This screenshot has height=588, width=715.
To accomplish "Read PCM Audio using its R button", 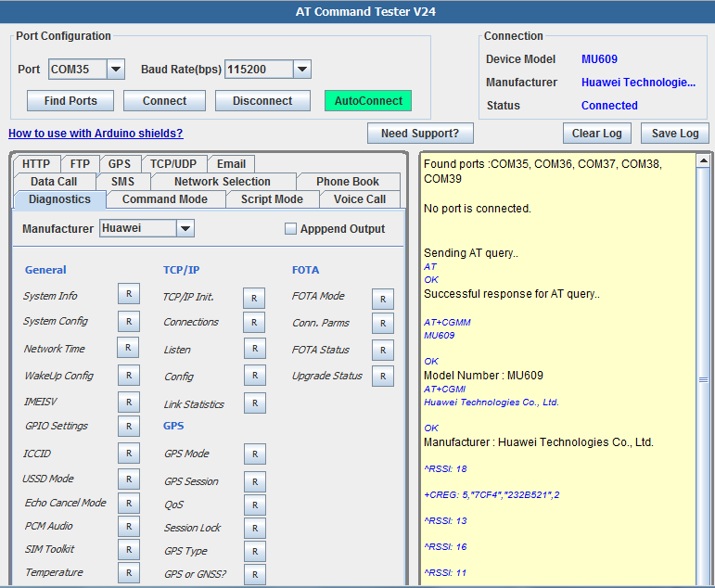I will pos(129,527).
